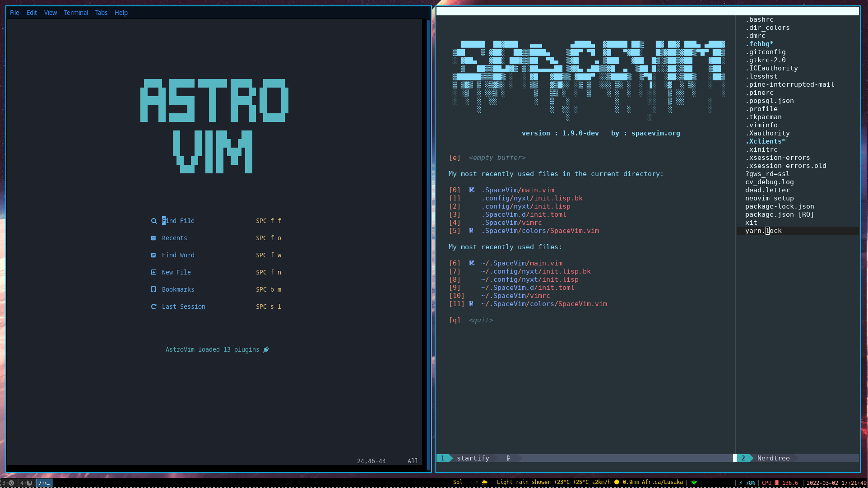868x488 pixels.
Task: Click the New File plus icon
Action: (x=153, y=273)
